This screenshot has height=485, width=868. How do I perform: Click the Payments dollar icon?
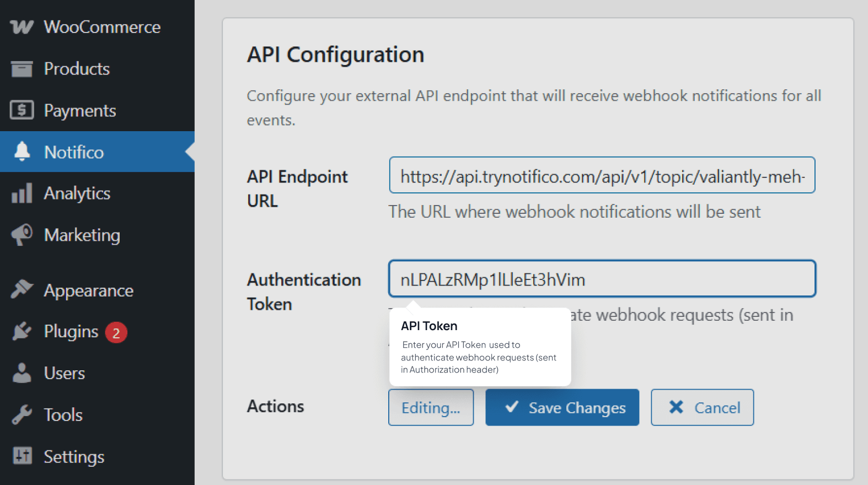22,110
